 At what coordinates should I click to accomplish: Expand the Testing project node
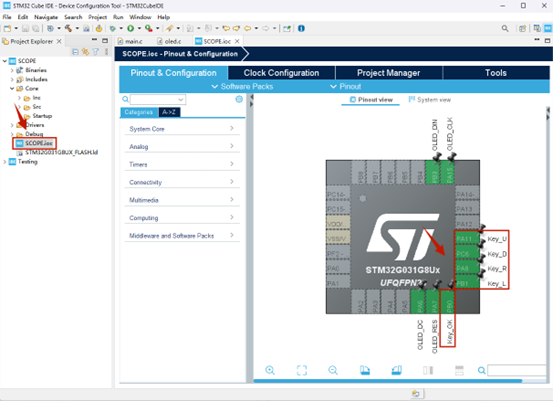tap(5, 162)
